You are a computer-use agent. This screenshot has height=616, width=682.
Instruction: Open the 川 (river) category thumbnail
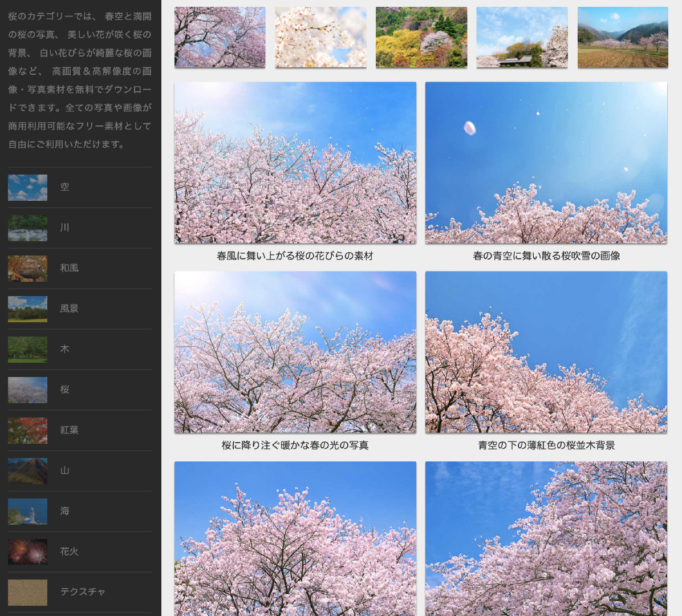pyautogui.click(x=27, y=228)
